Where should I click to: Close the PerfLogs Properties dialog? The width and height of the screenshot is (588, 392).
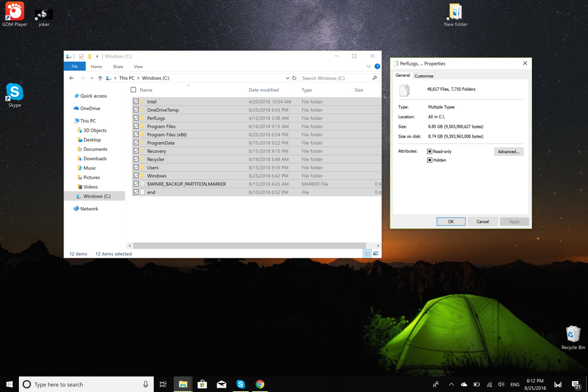[525, 63]
